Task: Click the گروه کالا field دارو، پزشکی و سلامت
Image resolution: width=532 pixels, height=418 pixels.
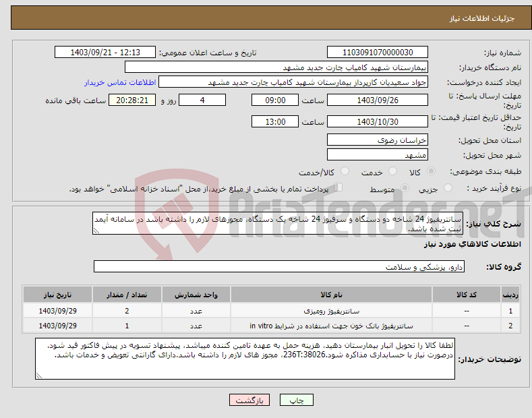Action: click(279, 267)
